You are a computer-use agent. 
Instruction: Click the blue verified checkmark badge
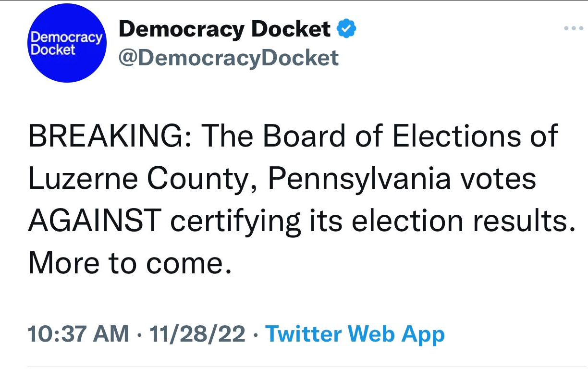(346, 29)
